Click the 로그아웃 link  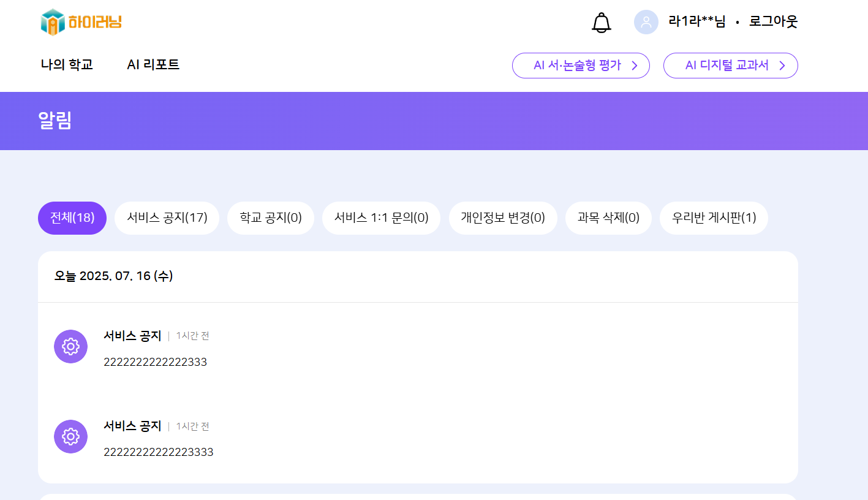click(773, 22)
